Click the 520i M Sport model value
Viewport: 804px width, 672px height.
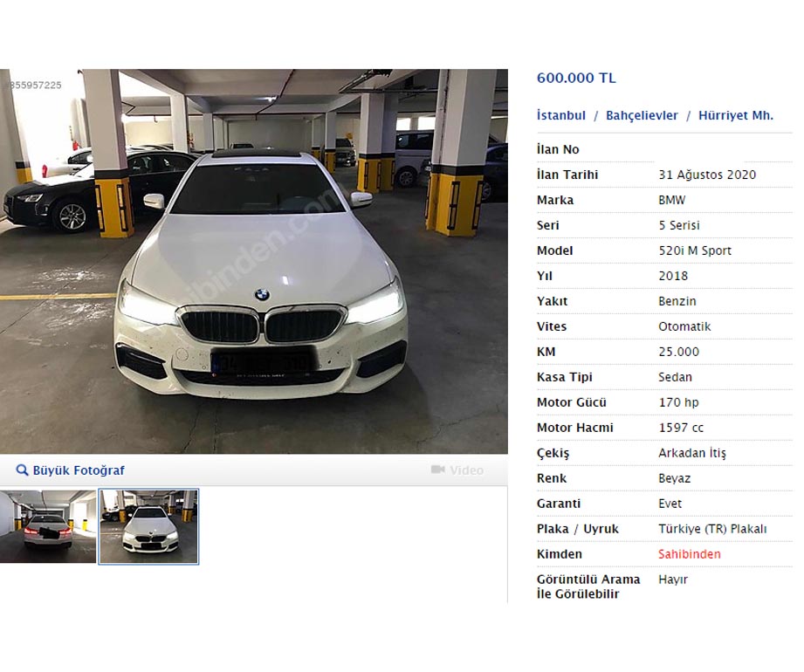[x=695, y=250]
